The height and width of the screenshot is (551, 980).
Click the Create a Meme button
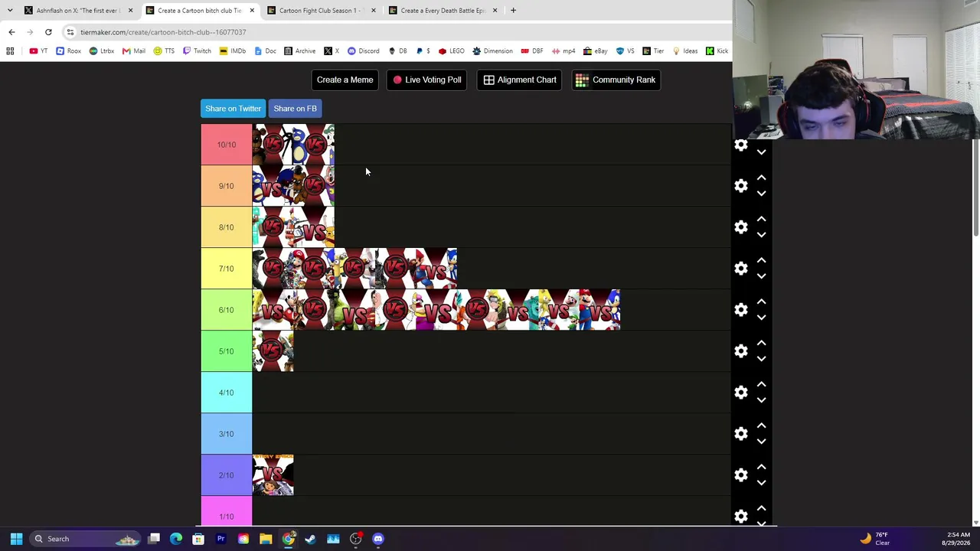pos(345,80)
